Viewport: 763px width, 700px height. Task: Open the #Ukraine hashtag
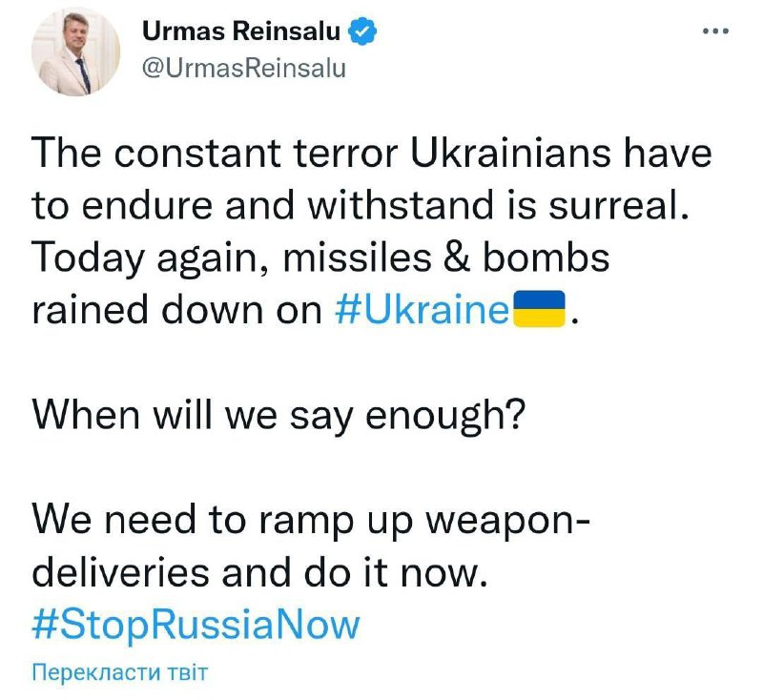coord(423,313)
